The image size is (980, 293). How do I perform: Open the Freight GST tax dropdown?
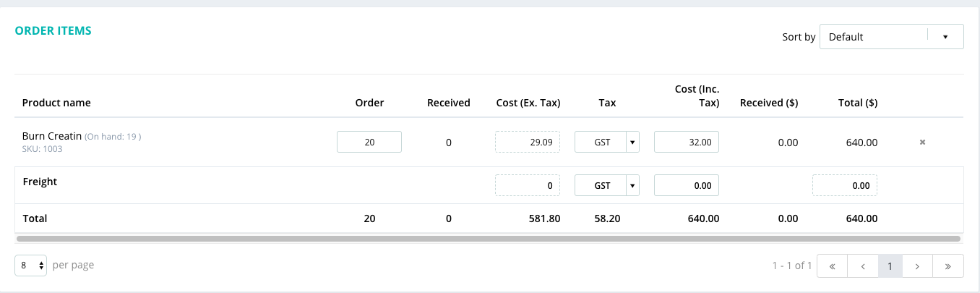pos(607,186)
